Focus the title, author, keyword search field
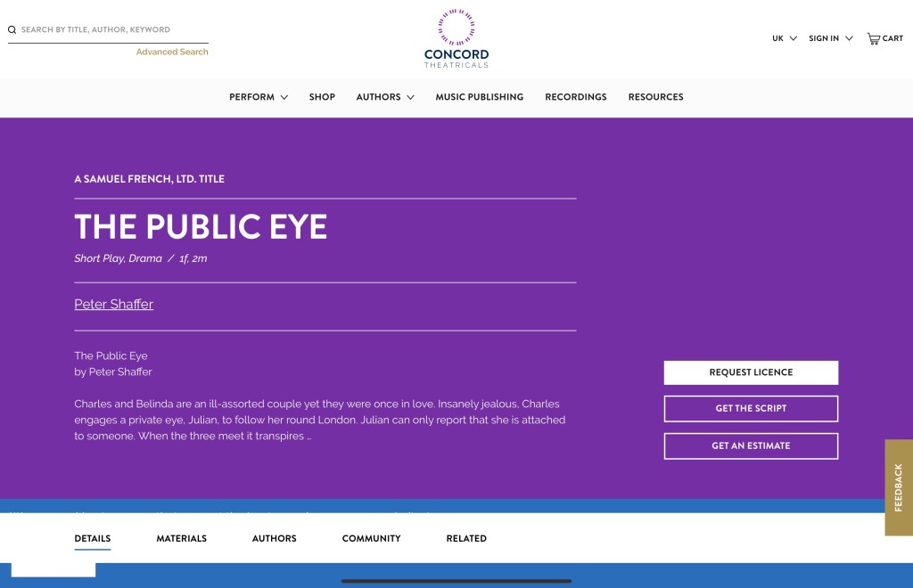 point(111,30)
